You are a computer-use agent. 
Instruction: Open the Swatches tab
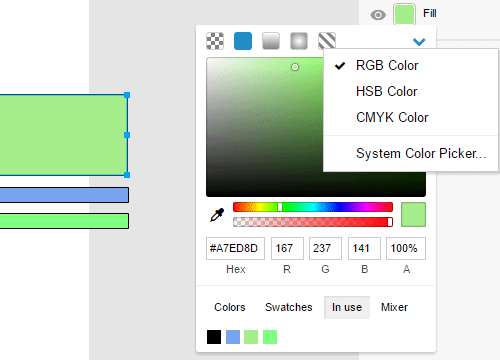[x=289, y=307]
